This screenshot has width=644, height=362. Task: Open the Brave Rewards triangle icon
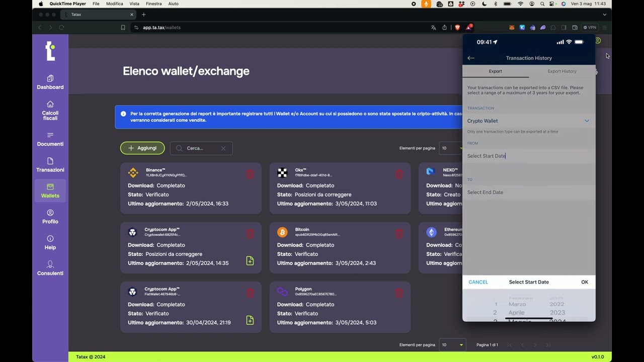click(x=468, y=27)
